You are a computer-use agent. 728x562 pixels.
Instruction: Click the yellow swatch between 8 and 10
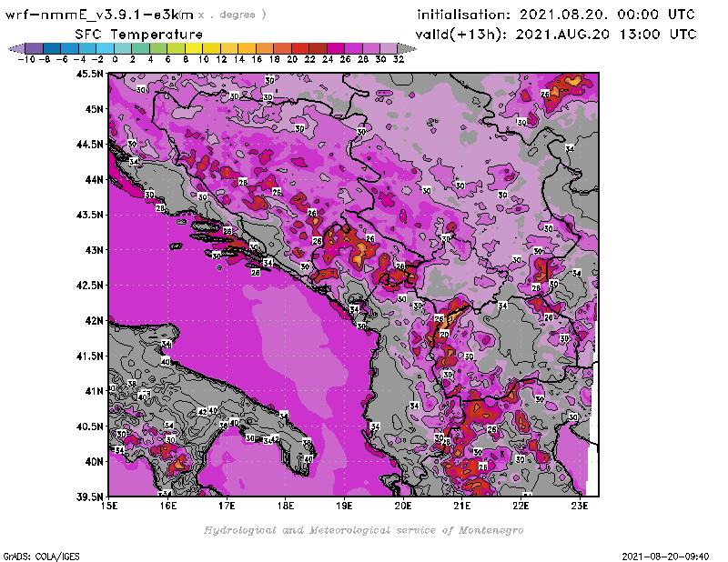pos(194,48)
